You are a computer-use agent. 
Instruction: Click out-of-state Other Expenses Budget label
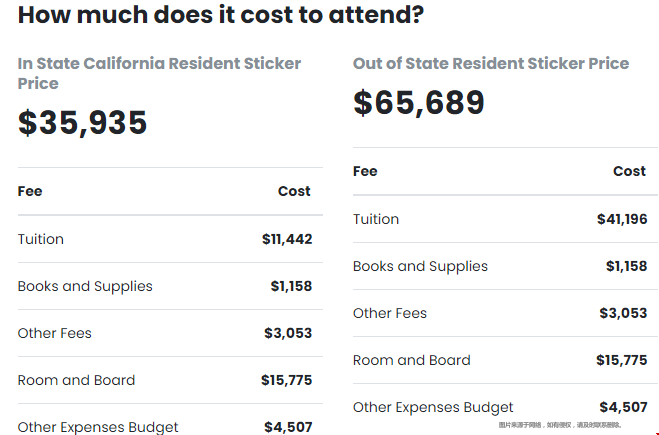433,407
